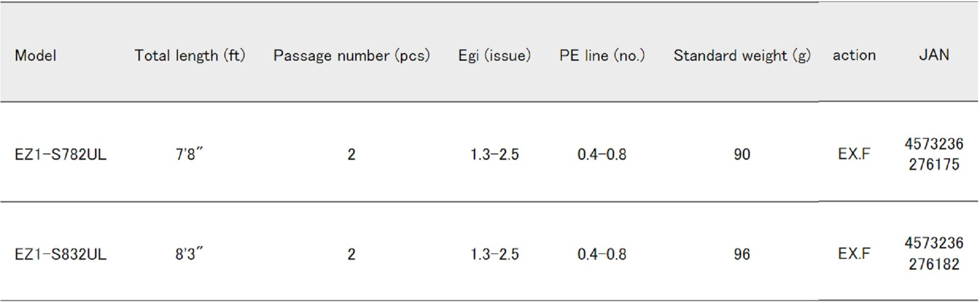Click PE line 0.4-0.8 in first row
The height and width of the screenshot is (303, 980).
click(x=602, y=154)
